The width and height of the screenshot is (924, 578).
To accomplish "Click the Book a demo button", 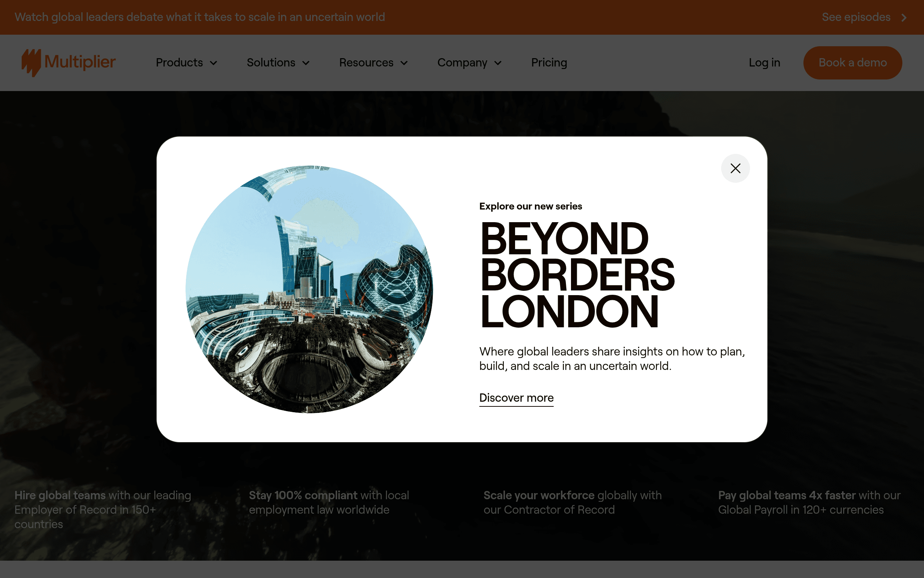I will pos(853,63).
